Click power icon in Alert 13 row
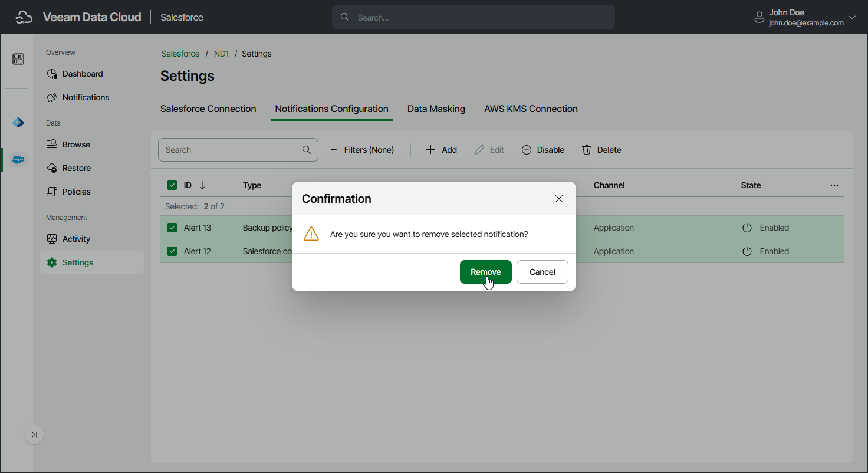 [x=747, y=228]
